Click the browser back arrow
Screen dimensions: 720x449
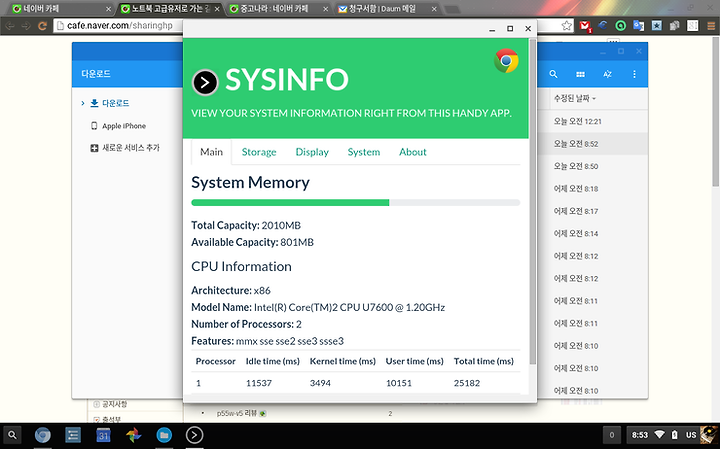[10, 26]
